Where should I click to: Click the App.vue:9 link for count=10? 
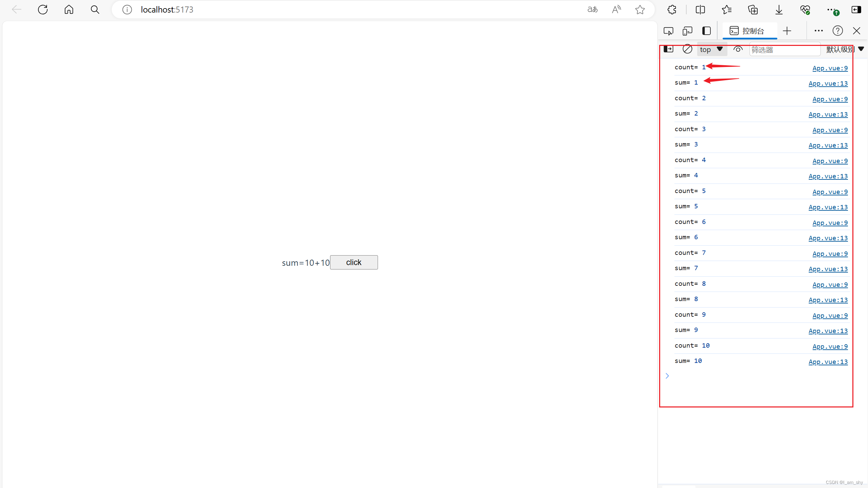(x=830, y=346)
